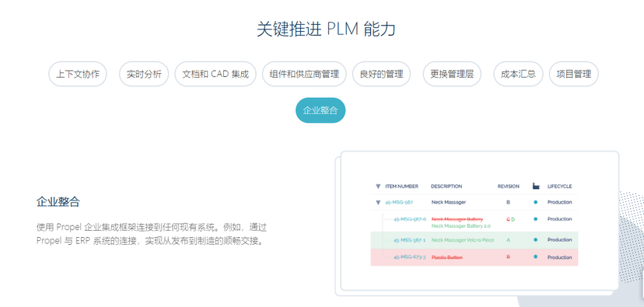Image resolution: width=644 pixels, height=307 pixels.
Task: Click the 企业整合 section heading text
Action: click(58, 202)
